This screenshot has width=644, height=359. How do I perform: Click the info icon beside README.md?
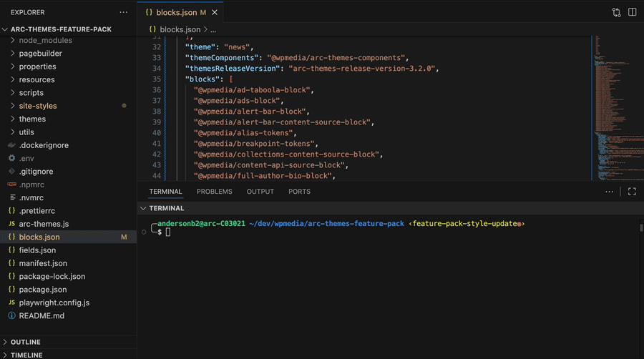pos(12,316)
